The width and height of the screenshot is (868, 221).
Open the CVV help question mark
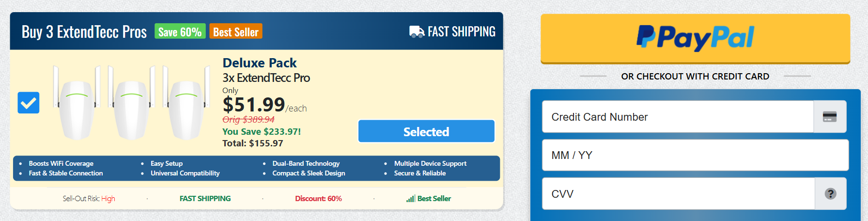[x=831, y=194]
